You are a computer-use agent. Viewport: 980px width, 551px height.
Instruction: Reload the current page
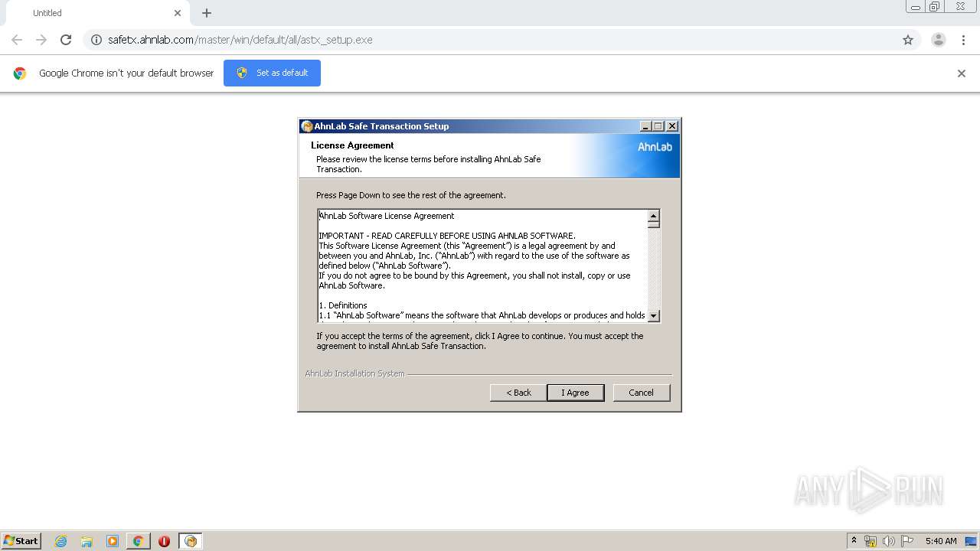[x=66, y=40]
